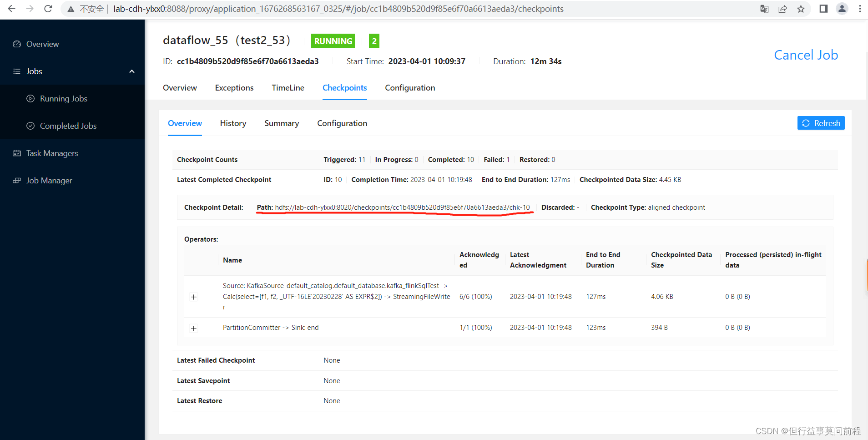Open Job Manager in the sidebar
Viewport: 868px width, 440px height.
49,181
